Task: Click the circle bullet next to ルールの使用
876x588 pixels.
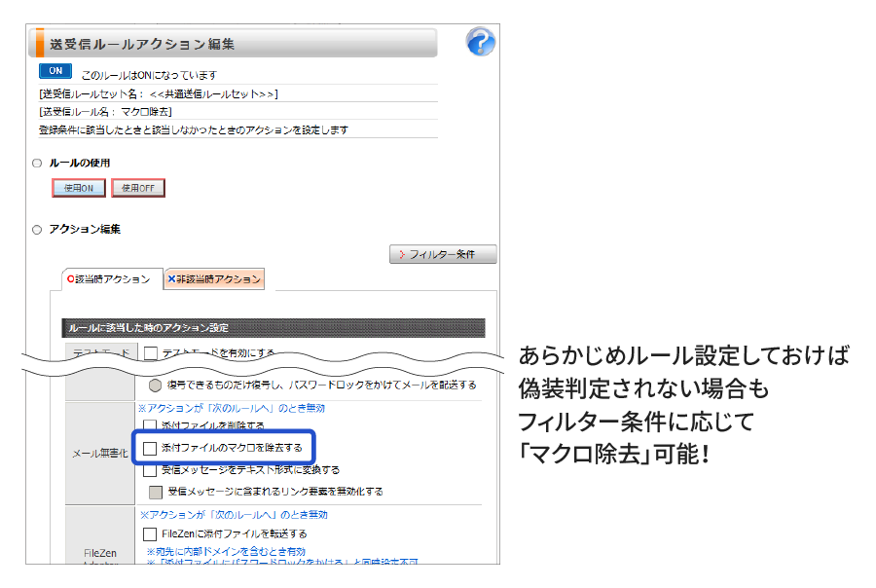Action: tap(37, 164)
